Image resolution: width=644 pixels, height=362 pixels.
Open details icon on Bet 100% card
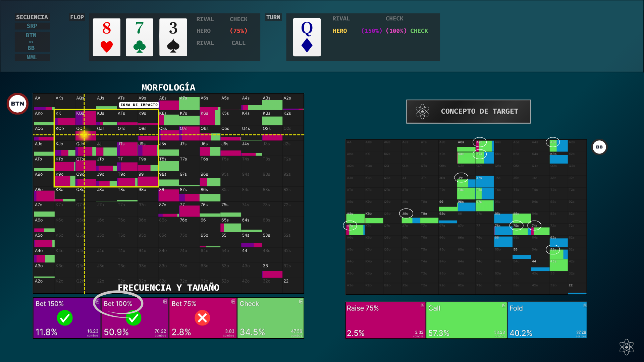coord(165,302)
